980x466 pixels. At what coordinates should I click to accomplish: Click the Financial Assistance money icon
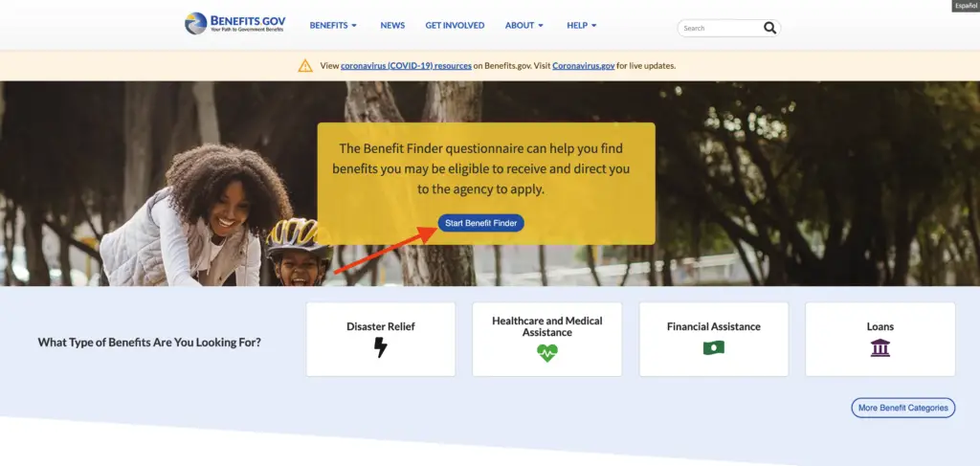pos(714,347)
